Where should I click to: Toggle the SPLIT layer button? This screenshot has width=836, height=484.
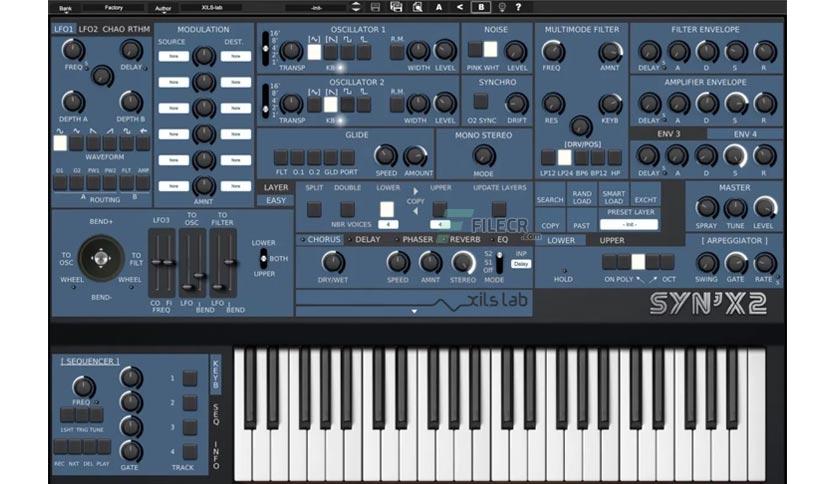point(314,209)
